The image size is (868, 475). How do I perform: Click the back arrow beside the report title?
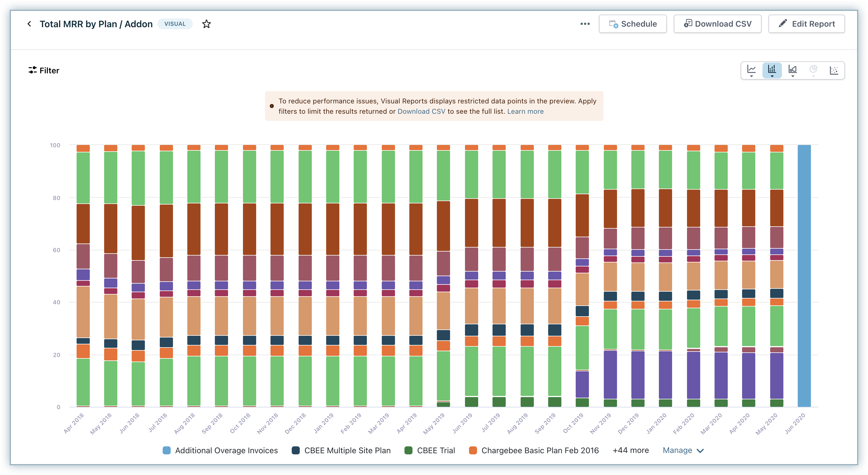(29, 24)
